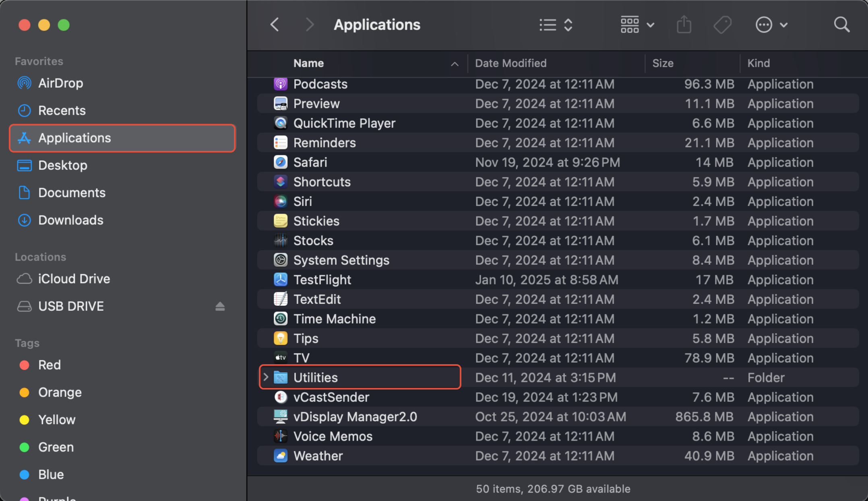This screenshot has width=868, height=501.
Task: Sort by the Date Modified column
Action: [x=510, y=63]
